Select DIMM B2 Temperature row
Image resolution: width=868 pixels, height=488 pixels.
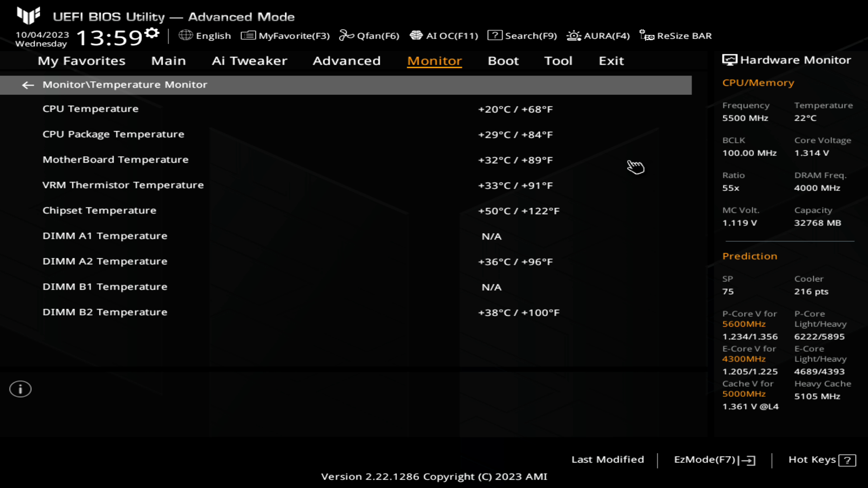(346, 312)
